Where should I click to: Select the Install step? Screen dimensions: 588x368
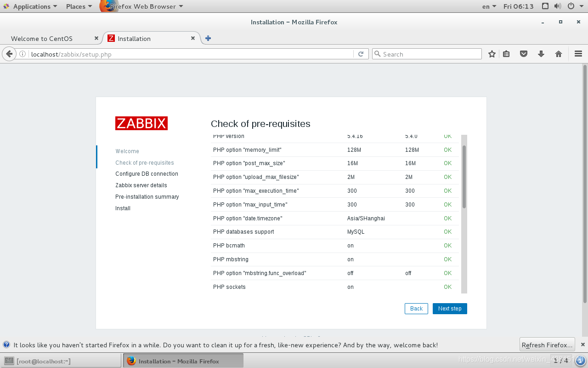point(123,208)
